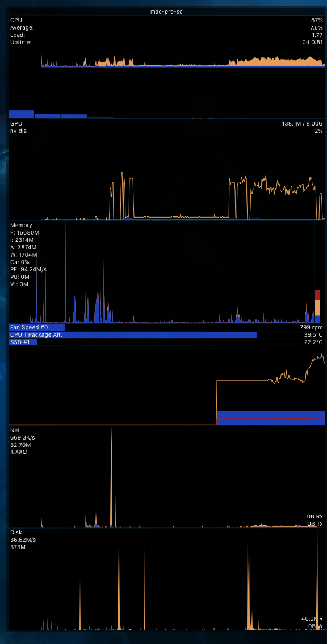The height and width of the screenshot is (644, 327).
Task: Click the Load: label
Action: click(x=18, y=35)
